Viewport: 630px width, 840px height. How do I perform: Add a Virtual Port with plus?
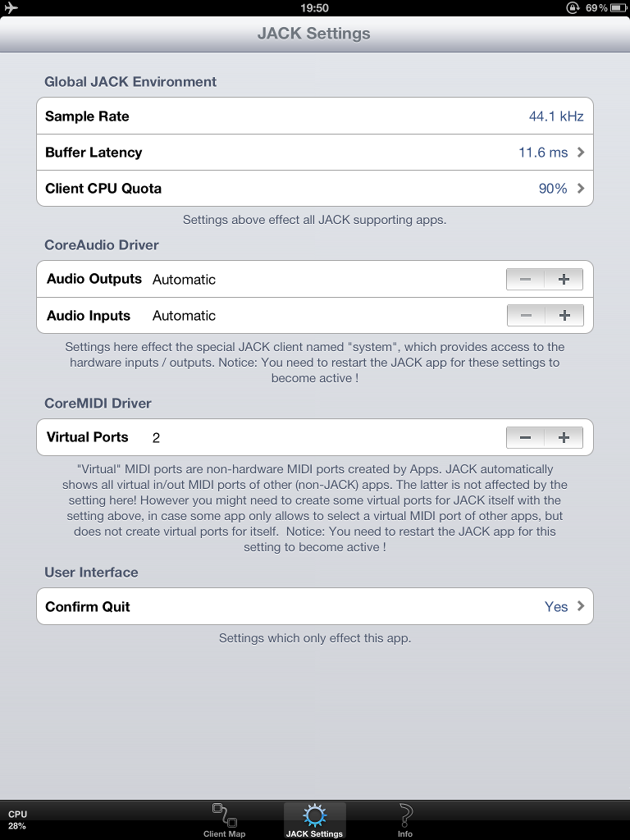click(564, 437)
